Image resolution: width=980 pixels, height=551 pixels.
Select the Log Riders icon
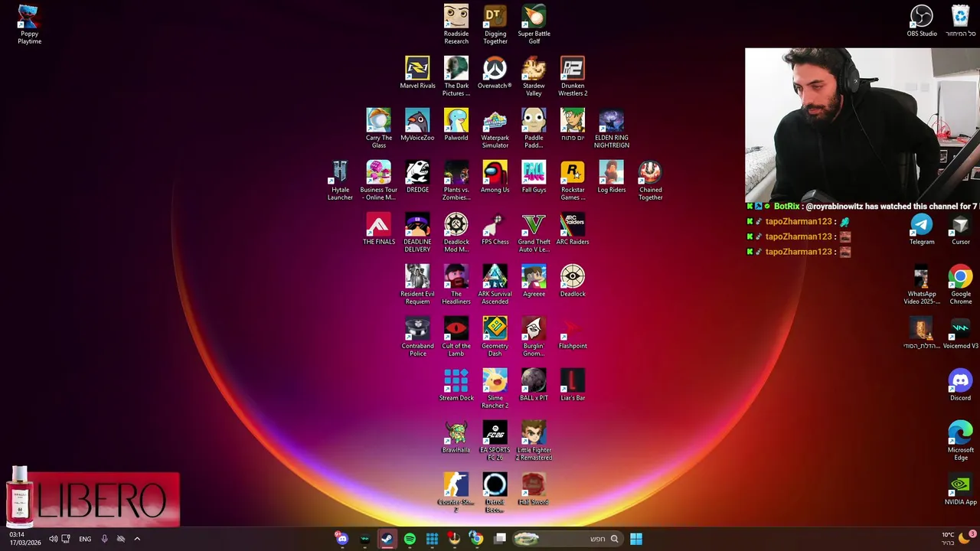coord(612,177)
